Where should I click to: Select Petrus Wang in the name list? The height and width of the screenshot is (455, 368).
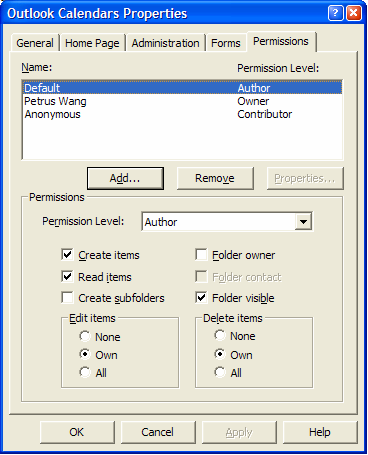(x=182, y=101)
